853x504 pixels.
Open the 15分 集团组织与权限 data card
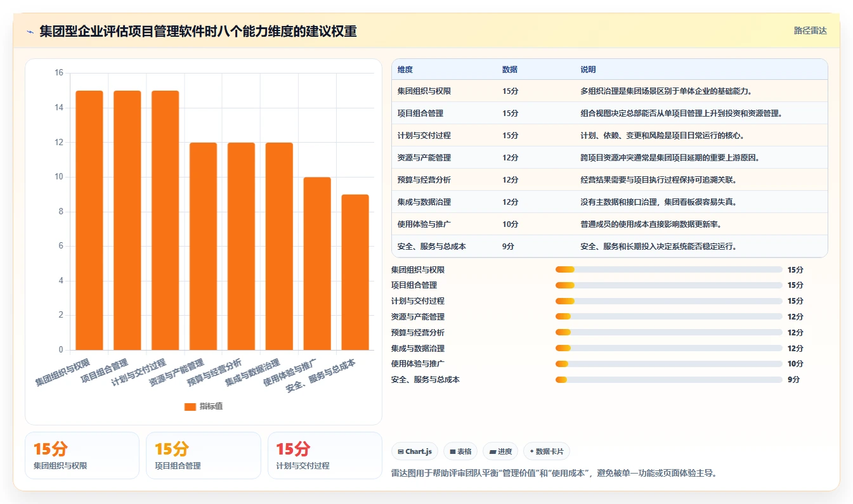click(x=82, y=455)
